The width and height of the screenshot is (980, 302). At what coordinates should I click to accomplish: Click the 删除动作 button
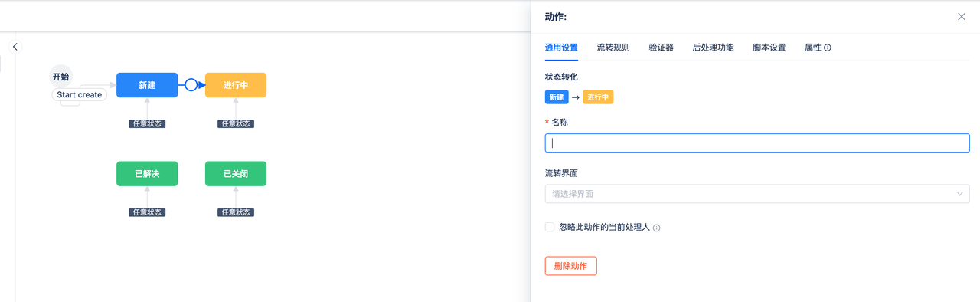[x=570, y=266]
